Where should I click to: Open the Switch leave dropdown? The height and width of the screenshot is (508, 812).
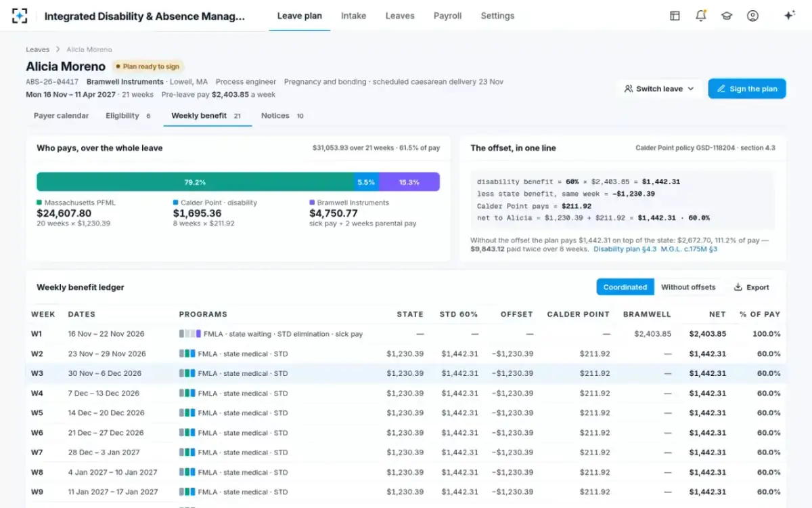(x=659, y=89)
